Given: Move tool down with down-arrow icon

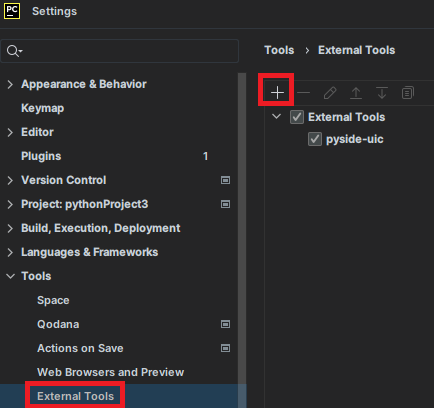Looking at the screenshot, I should 382,93.
